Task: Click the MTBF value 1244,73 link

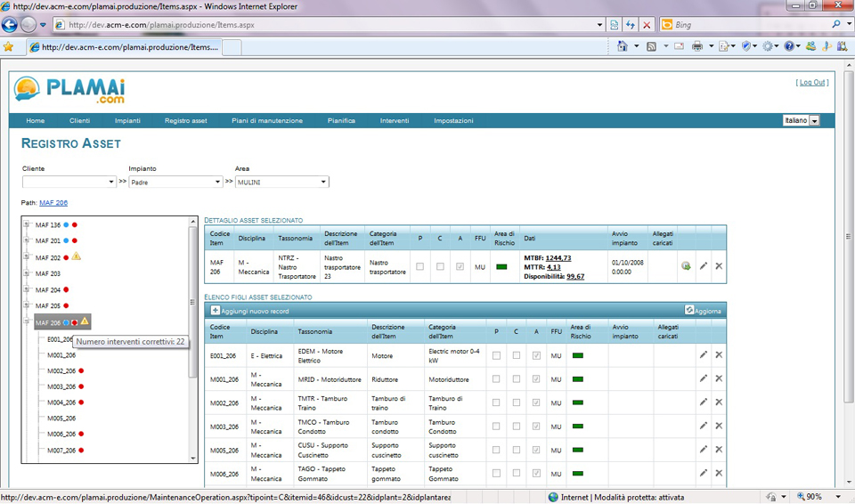Action: click(x=558, y=258)
